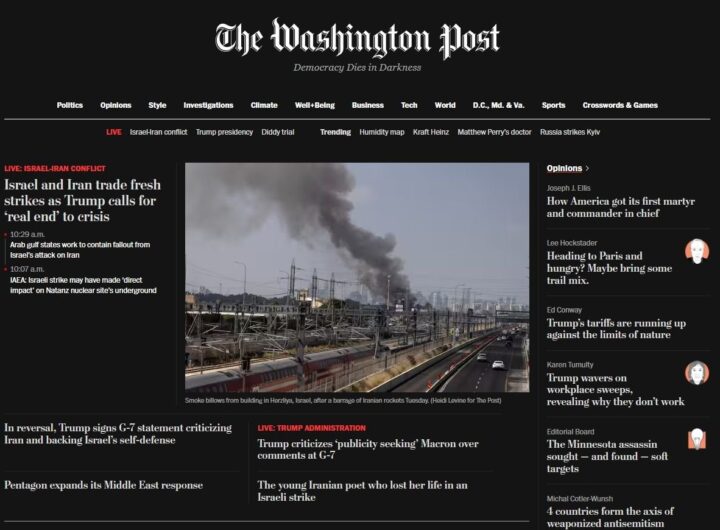Read Trump's tariffs limits of nature opinion

click(x=616, y=329)
